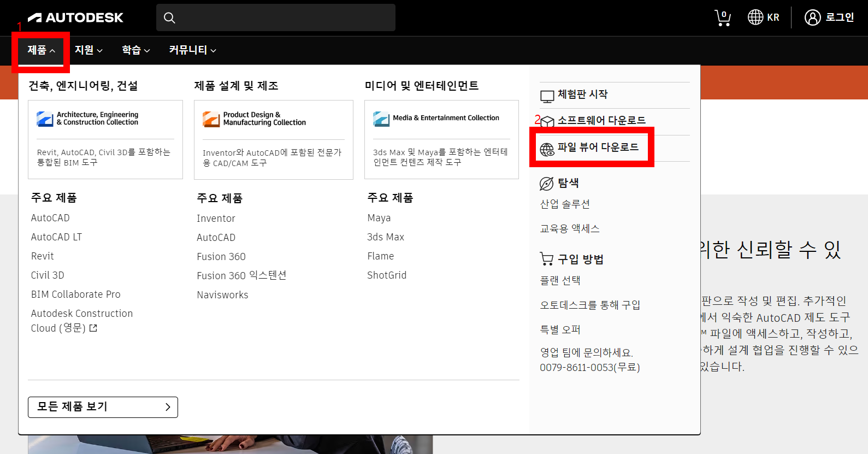Open Fusion 360 익스텐션 link
This screenshot has height=454, width=868.
pos(241,275)
